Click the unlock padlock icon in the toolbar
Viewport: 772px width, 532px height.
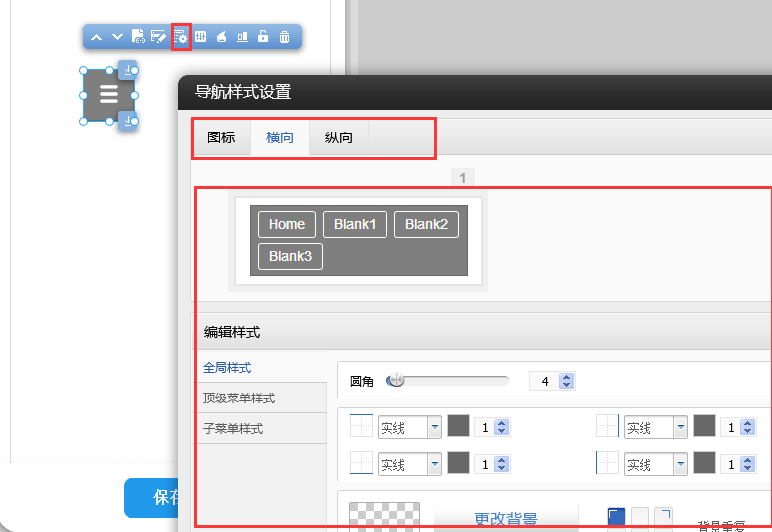pos(263,37)
